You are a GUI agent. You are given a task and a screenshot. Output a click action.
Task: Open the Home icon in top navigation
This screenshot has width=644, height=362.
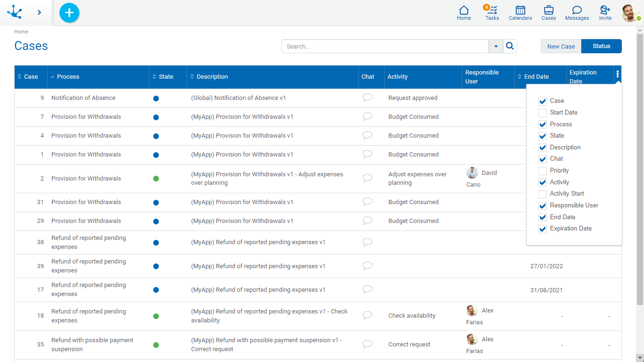(x=464, y=13)
